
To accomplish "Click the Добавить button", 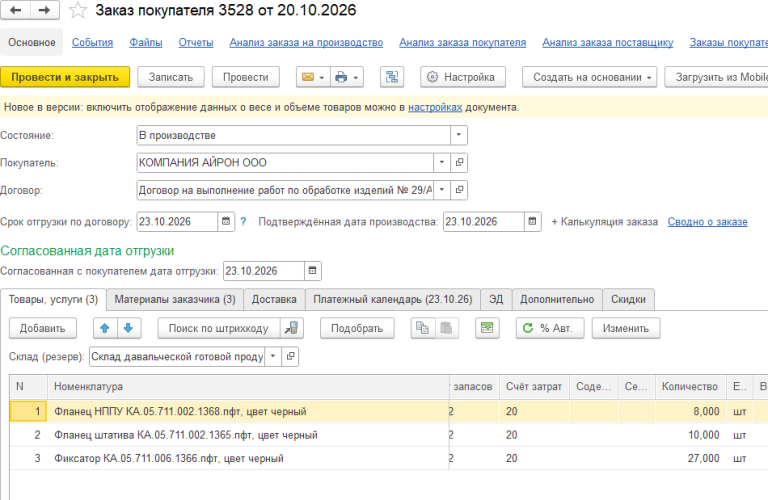I will point(43,328).
